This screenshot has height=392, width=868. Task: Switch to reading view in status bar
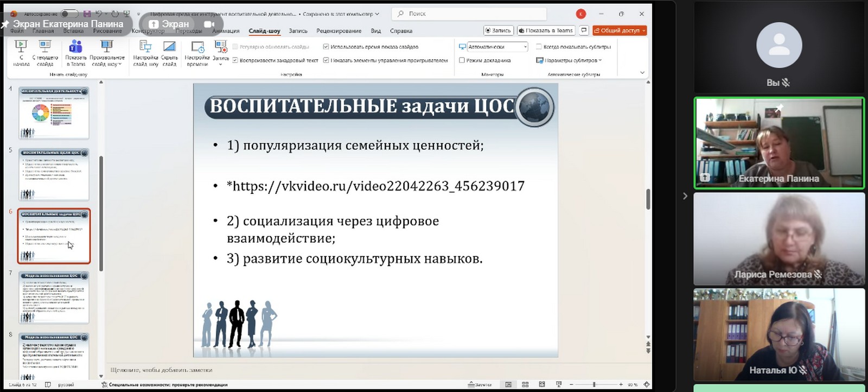coord(541,384)
